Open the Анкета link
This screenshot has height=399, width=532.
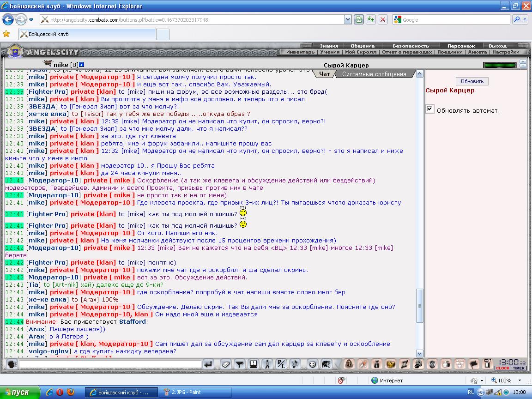point(478,52)
